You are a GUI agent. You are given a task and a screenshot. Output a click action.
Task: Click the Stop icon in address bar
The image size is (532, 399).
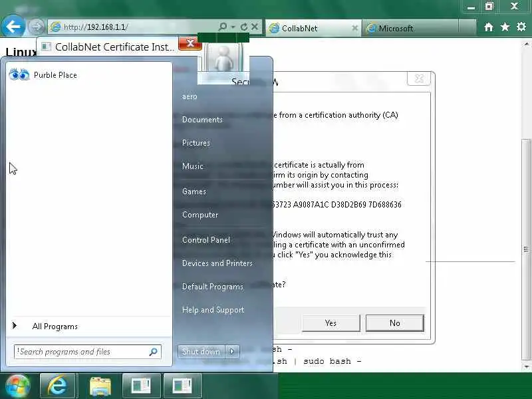coord(255,27)
